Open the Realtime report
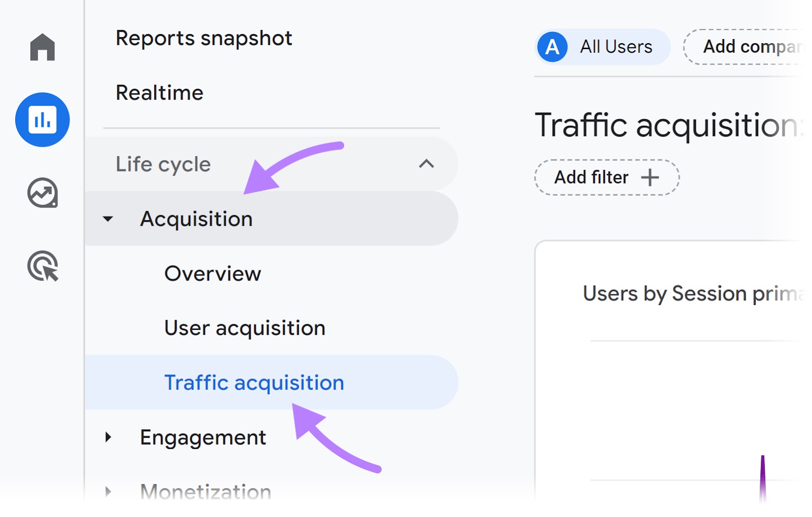 [159, 93]
